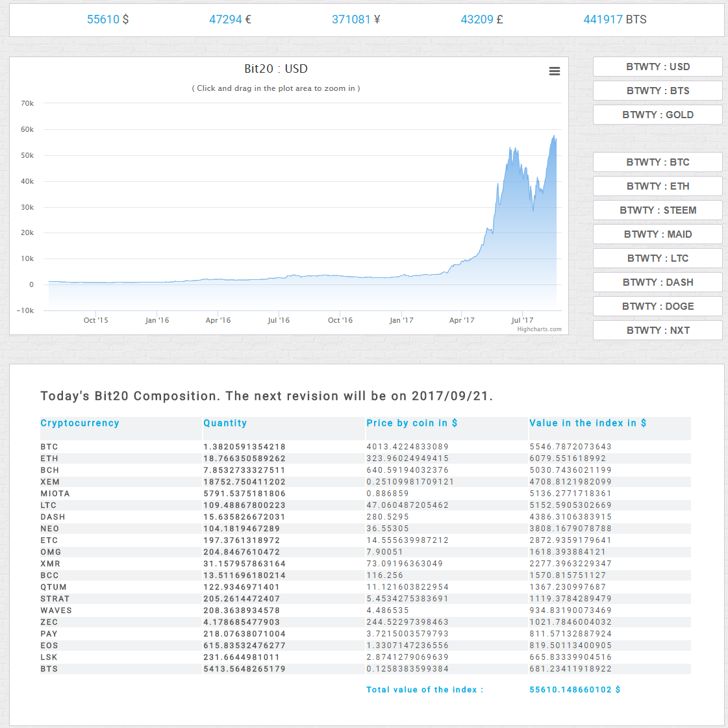Click MIOTA price 0.886859
Viewport: 728px width, 728px height.
tap(388, 494)
